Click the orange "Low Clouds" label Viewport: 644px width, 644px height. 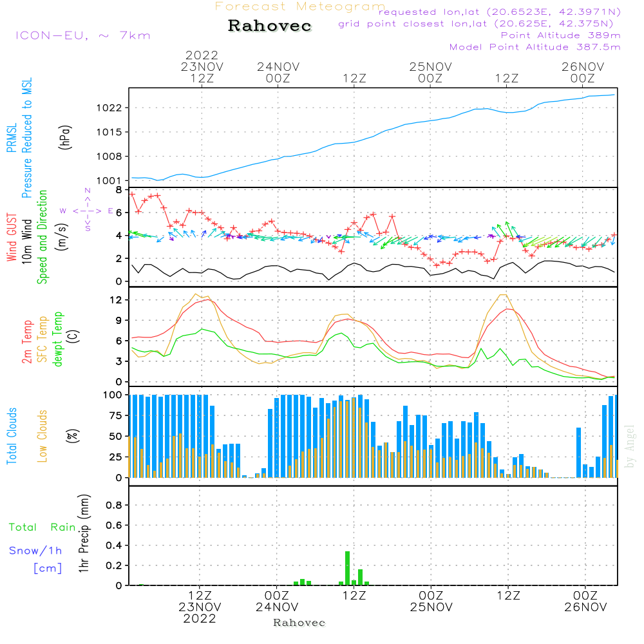(x=42, y=436)
